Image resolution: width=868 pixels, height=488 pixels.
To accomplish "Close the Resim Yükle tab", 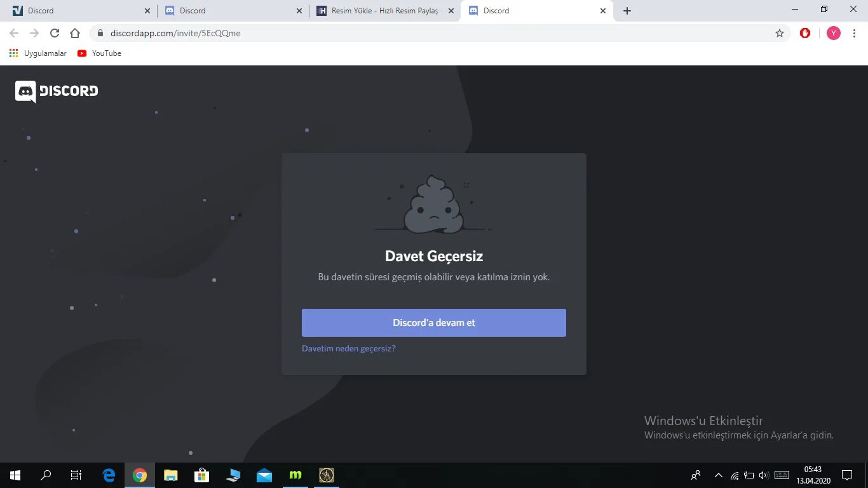I will coord(451,11).
